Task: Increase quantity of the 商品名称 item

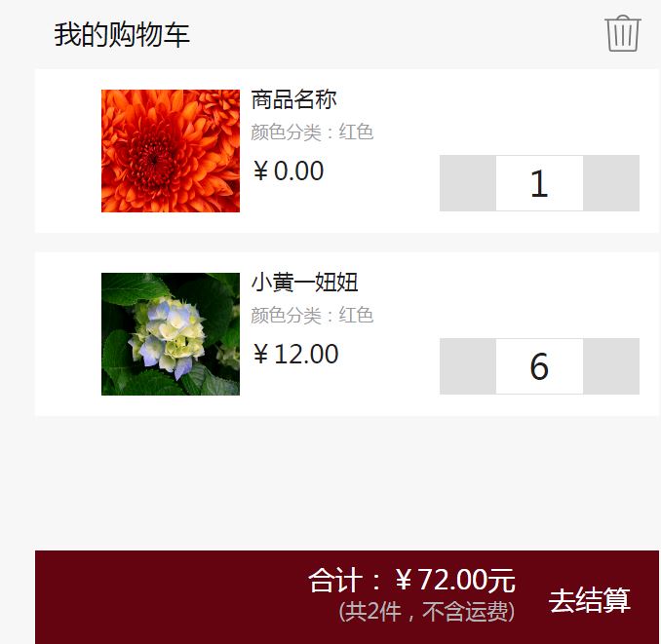Action: pyautogui.click(x=611, y=183)
